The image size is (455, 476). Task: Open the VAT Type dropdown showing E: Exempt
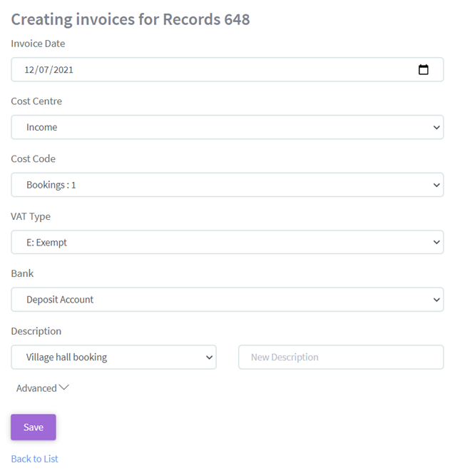[x=227, y=243]
